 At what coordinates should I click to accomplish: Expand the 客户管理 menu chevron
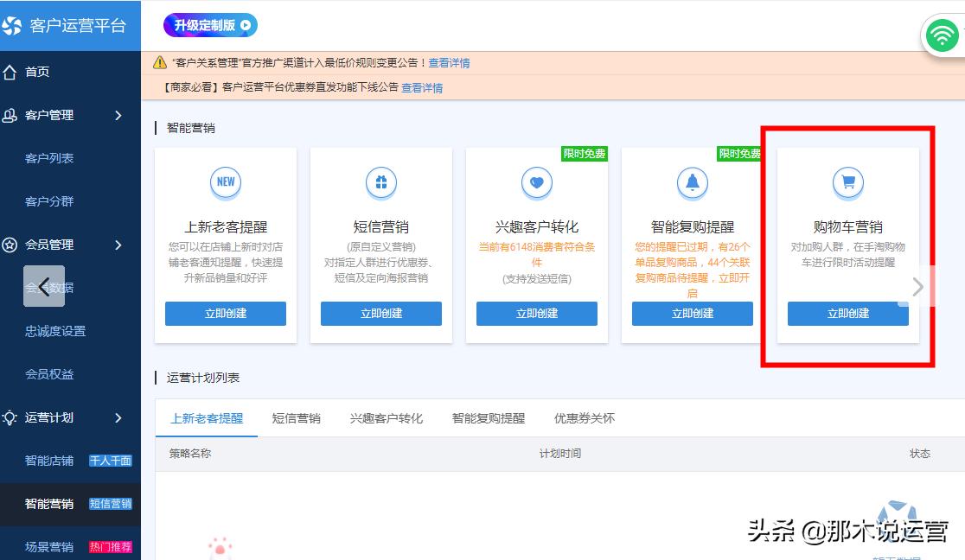[119, 115]
